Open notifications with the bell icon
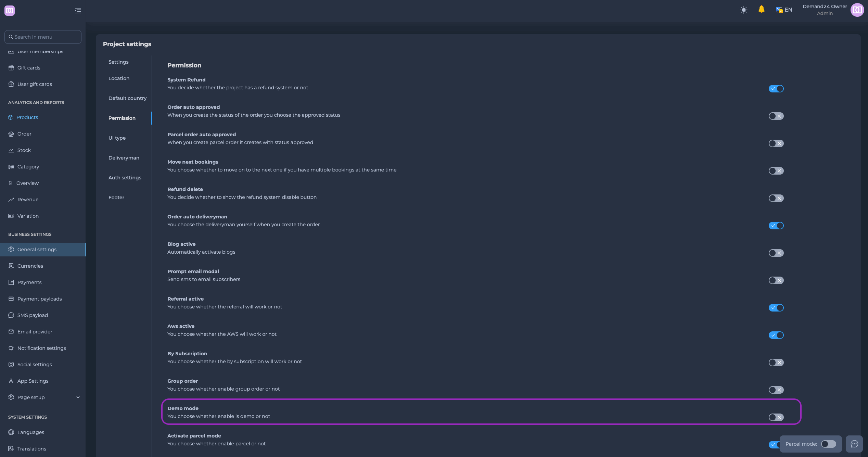Viewport: 868px width, 457px height. click(x=761, y=9)
